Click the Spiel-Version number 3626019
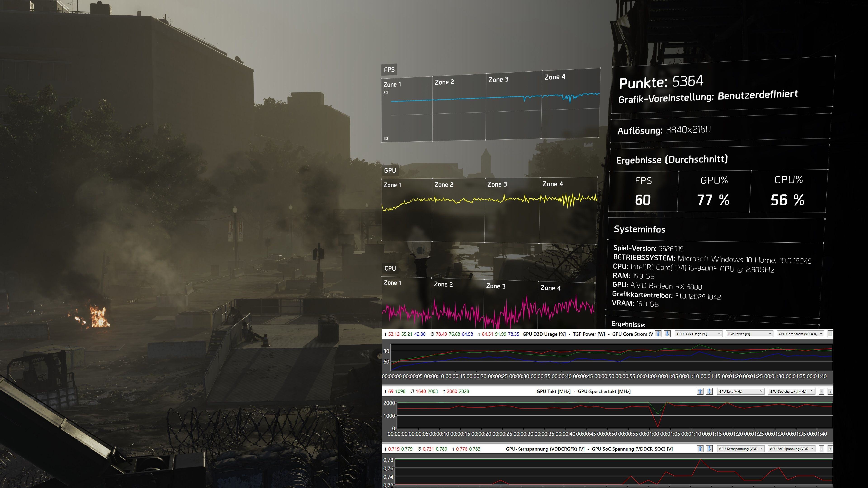The image size is (868, 488). click(x=671, y=249)
